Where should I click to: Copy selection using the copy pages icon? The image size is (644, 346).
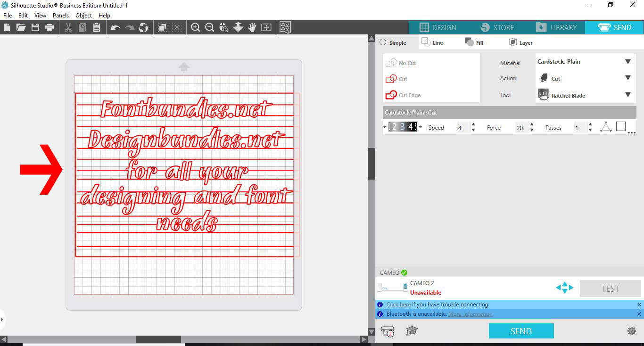click(83, 27)
